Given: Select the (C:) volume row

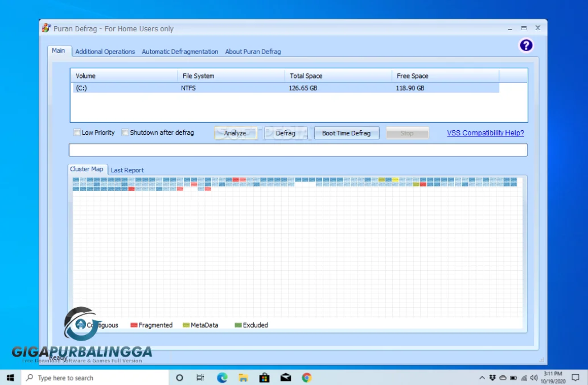Looking at the screenshot, I should pyautogui.click(x=171, y=88).
